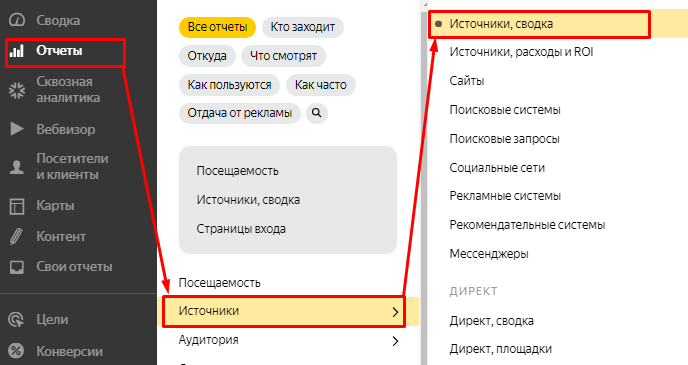Open the Рекламные системы report
Screen dimensions: 688x365
(x=505, y=196)
